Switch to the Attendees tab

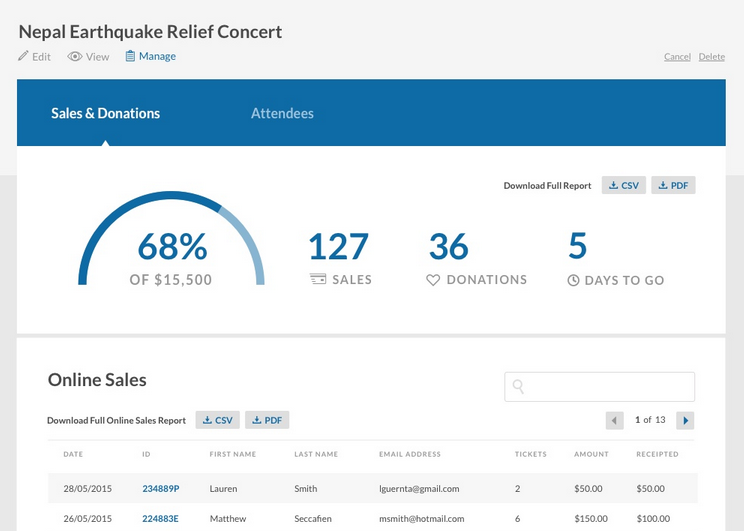coord(282,113)
